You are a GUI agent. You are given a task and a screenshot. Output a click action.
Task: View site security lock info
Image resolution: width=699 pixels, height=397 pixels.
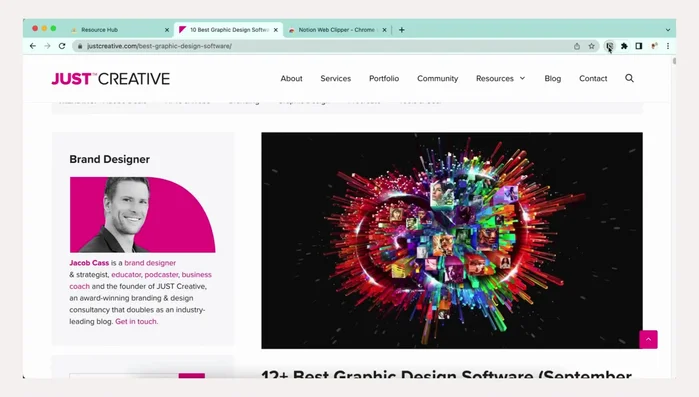coord(80,46)
